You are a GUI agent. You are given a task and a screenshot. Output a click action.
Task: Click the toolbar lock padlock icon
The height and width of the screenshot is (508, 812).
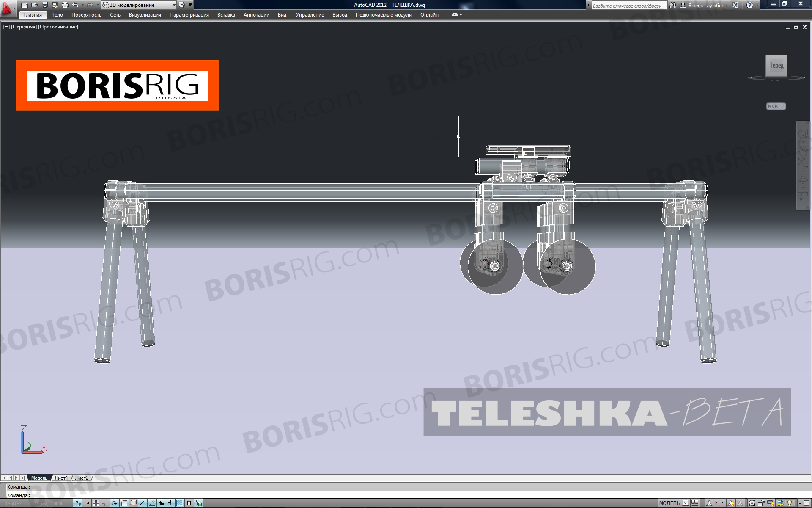tap(761, 503)
